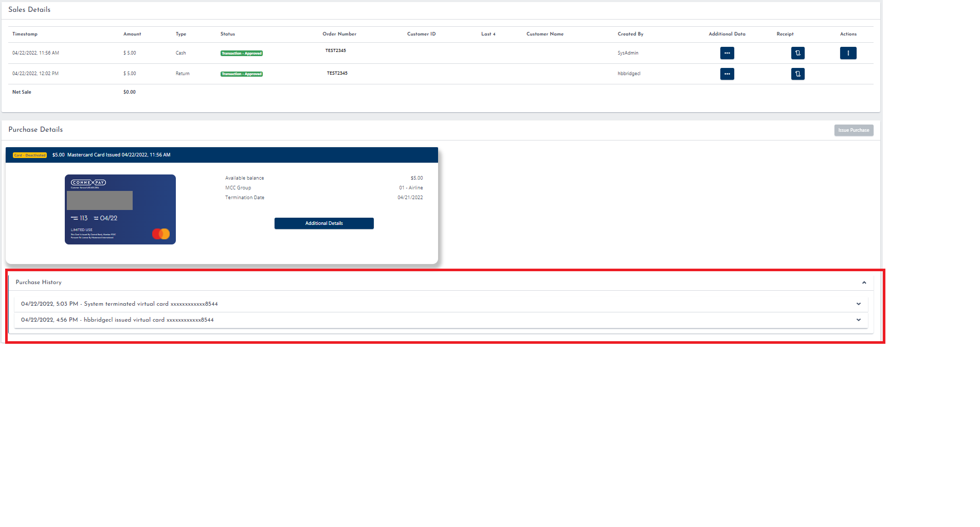Open Additional Details for the Mastercard card

point(324,223)
